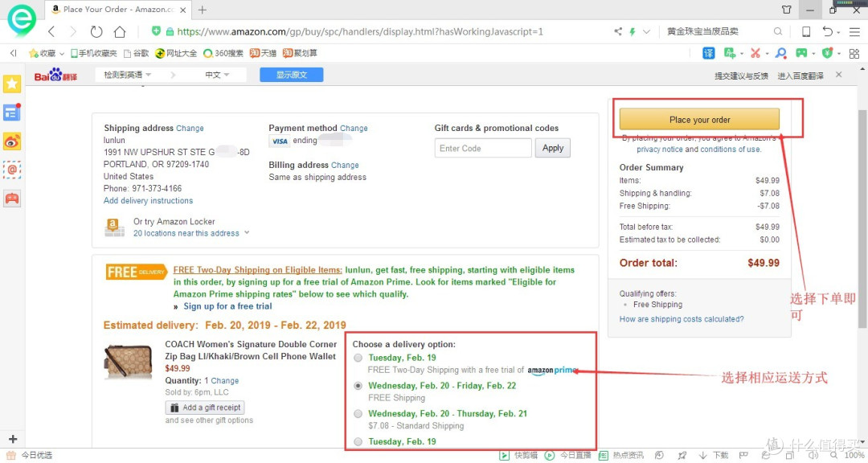The image size is (868, 463).
Task: Click the share icon in the address bar
Action: point(618,31)
